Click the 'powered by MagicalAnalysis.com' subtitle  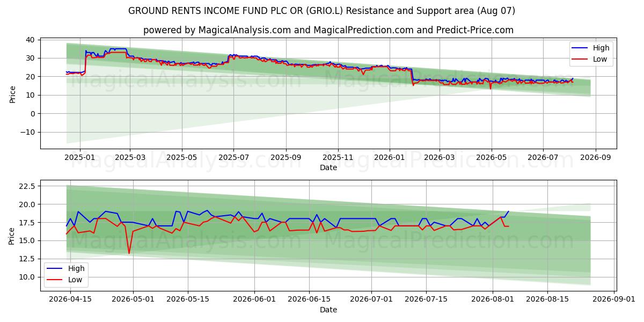point(328,30)
